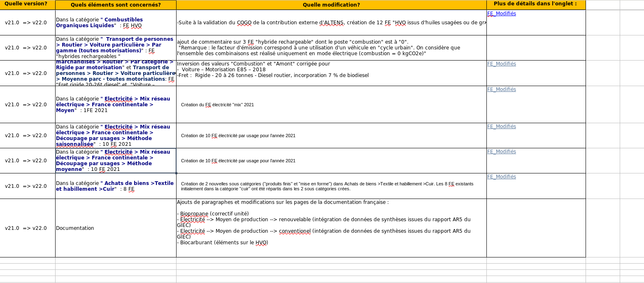Select the "Documentation" cell
644x283 pixels.
116,228
